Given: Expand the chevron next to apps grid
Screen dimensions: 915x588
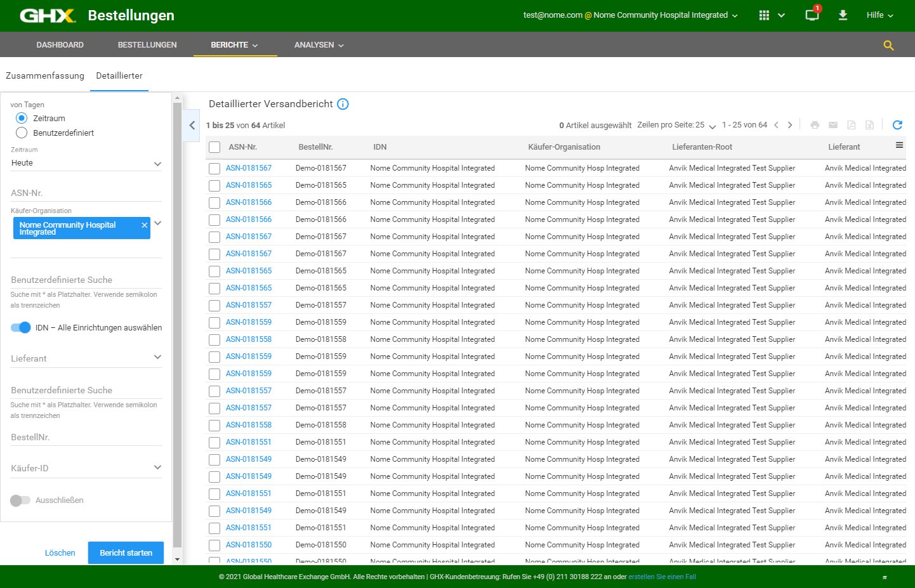Looking at the screenshot, I should [781, 15].
